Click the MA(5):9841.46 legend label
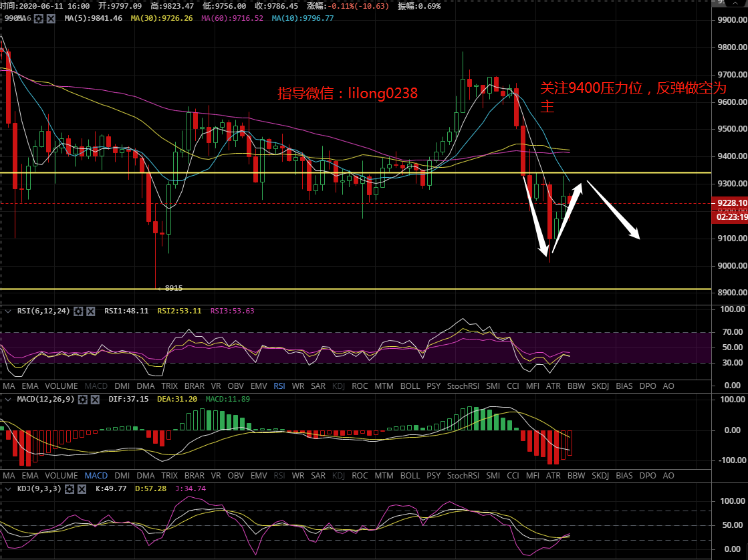Image resolution: width=748 pixels, height=560 pixels. point(93,18)
